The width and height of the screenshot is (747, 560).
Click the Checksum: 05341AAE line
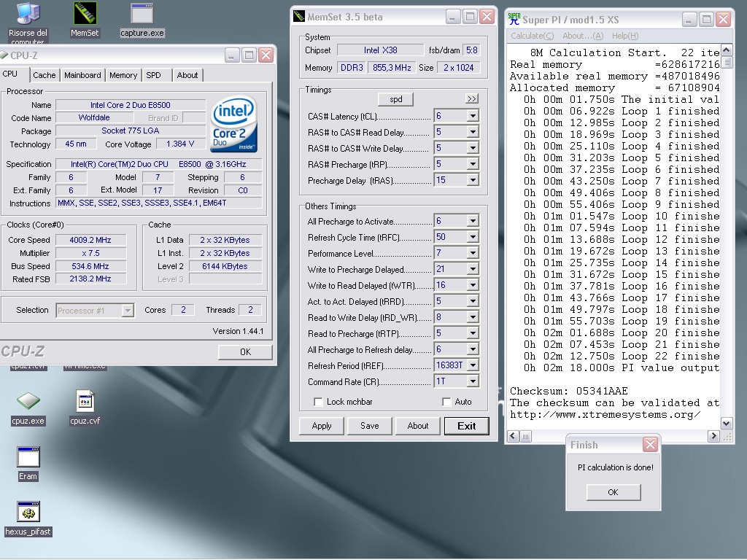[x=569, y=391]
